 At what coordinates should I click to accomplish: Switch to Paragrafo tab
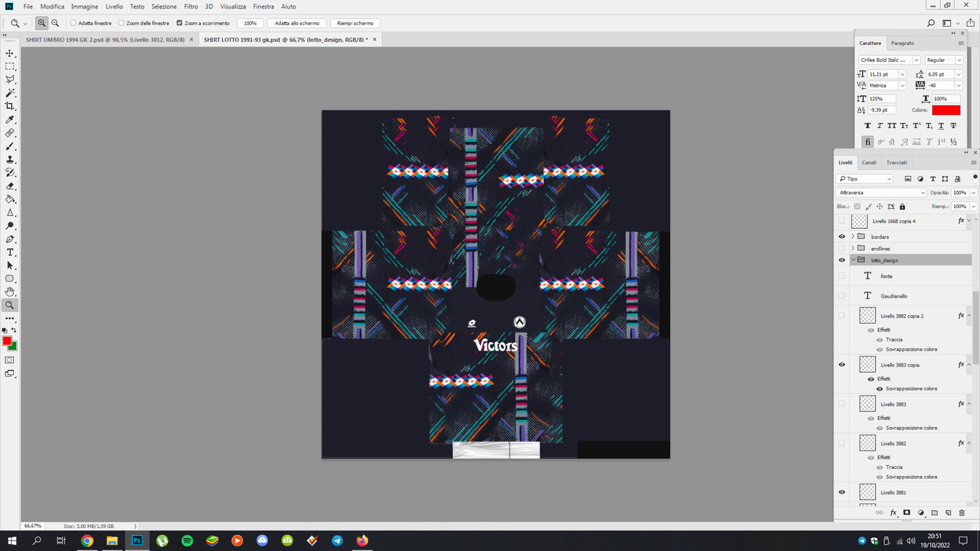903,43
